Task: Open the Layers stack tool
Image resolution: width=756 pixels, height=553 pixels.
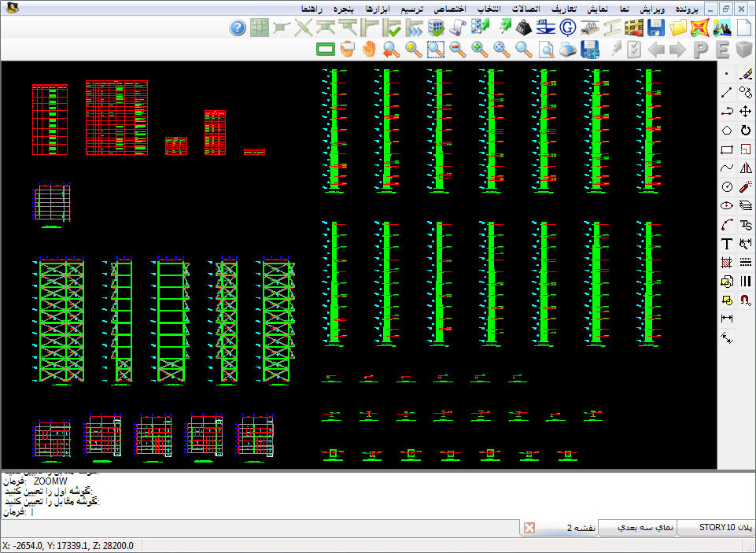Action: point(746,205)
